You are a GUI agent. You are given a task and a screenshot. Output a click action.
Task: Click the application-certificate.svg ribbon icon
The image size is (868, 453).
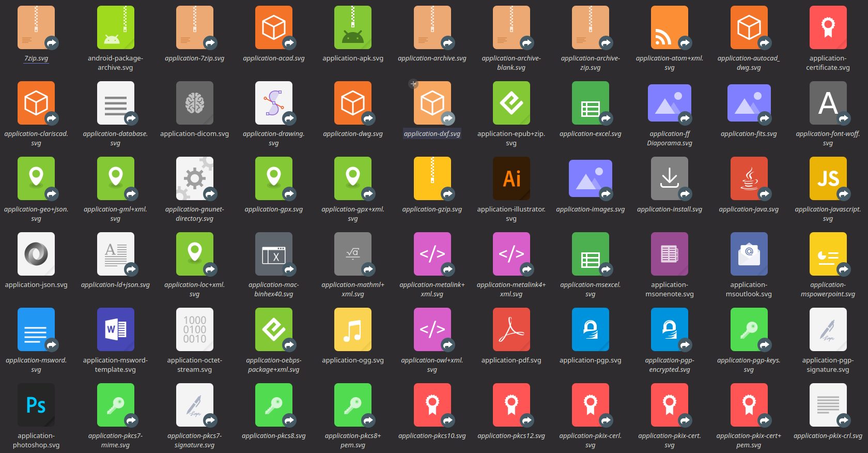click(828, 27)
